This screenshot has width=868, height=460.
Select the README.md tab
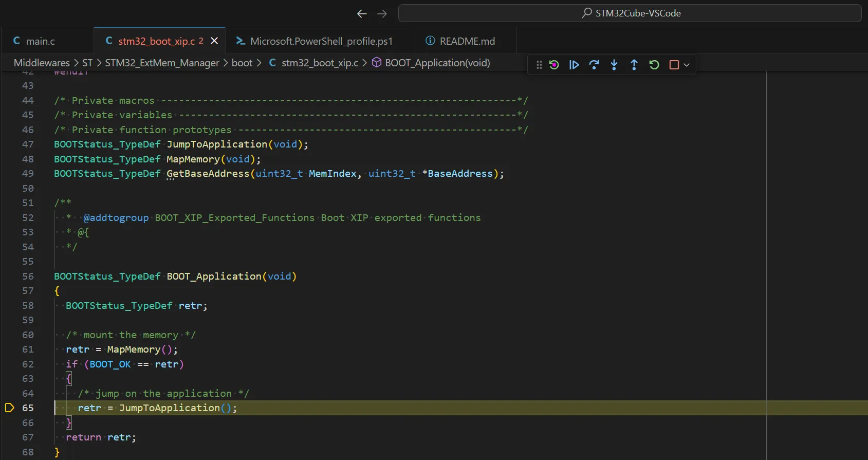(467, 41)
